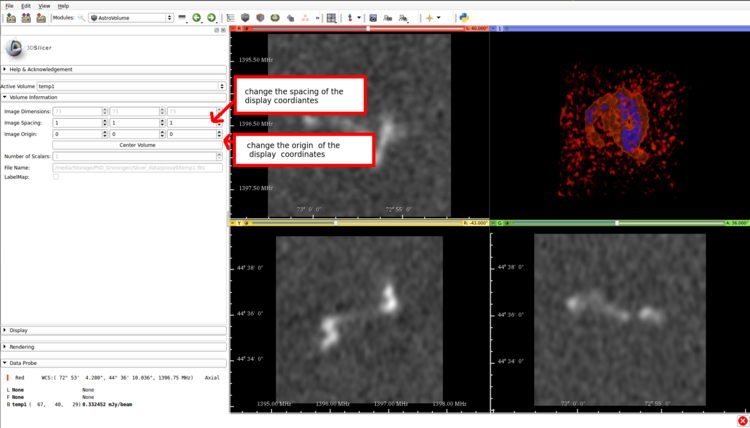Click the Center Volume button

click(x=138, y=145)
